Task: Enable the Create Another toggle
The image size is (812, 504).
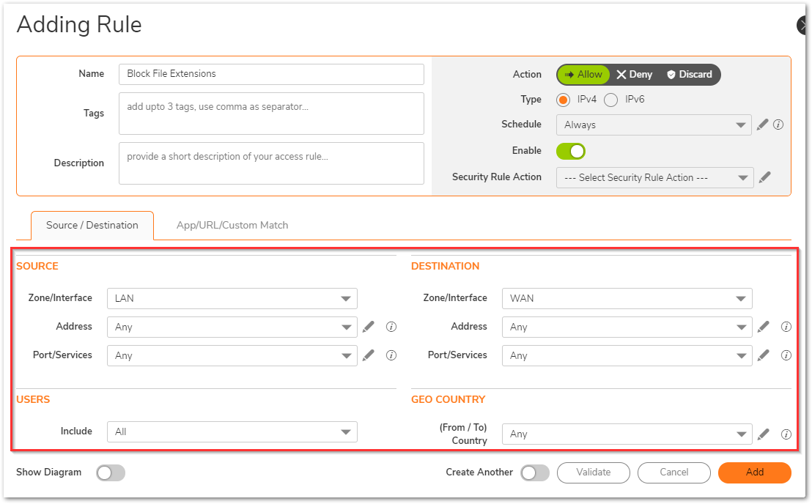Action: point(535,473)
